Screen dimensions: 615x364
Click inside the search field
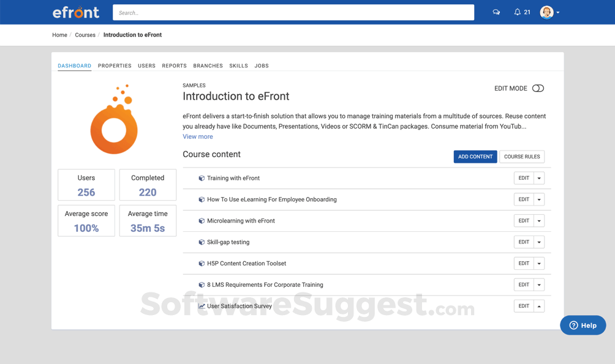293,12
